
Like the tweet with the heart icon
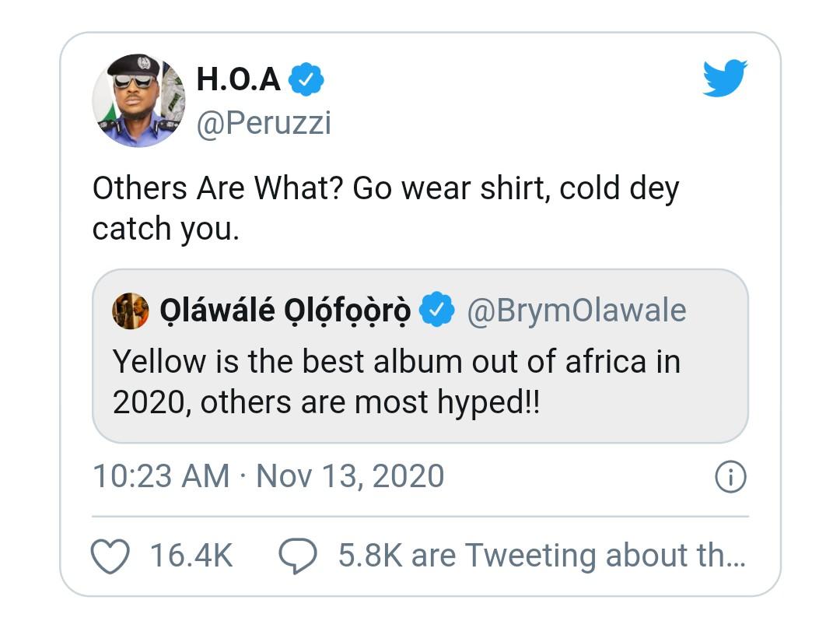coord(110,555)
